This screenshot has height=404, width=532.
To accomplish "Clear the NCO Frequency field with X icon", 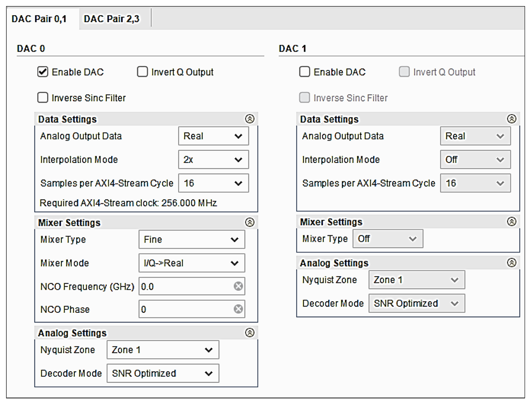I will pyautogui.click(x=238, y=286).
